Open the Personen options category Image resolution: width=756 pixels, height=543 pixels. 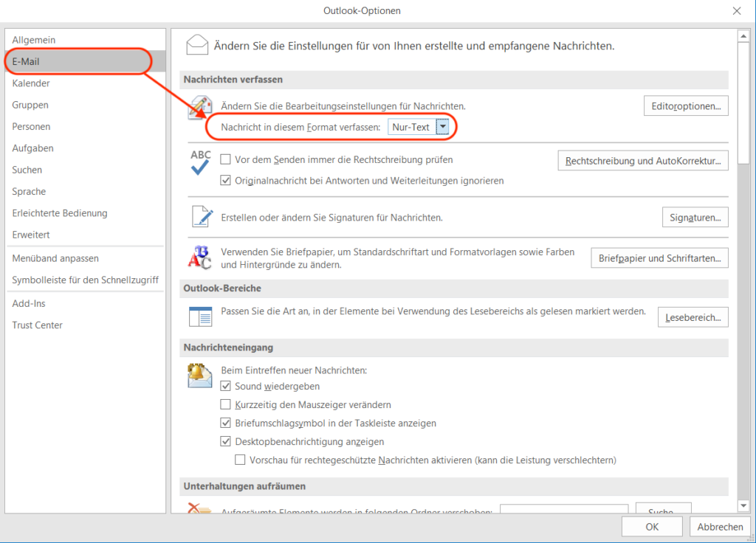click(86, 127)
